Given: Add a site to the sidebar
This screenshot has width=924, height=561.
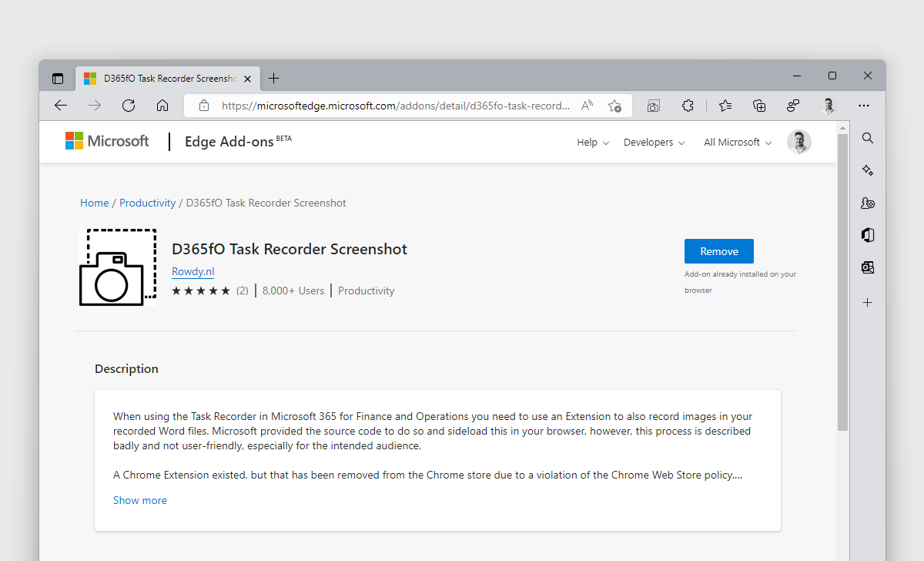Looking at the screenshot, I should click(868, 303).
